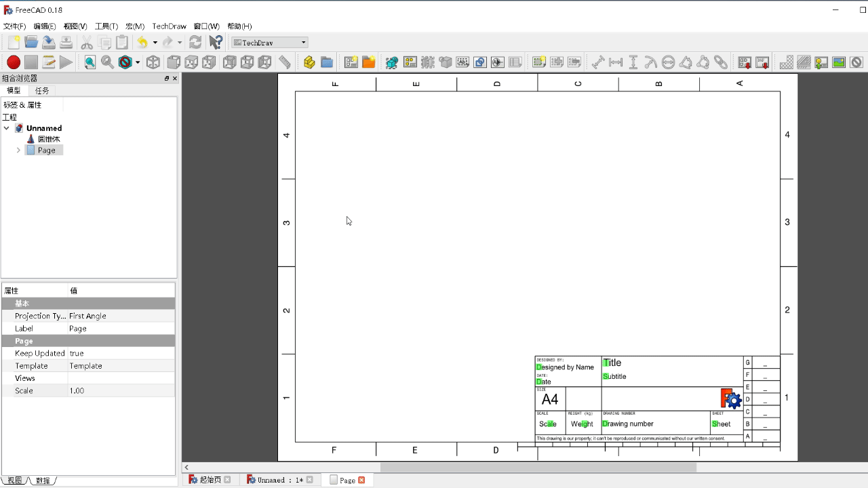
Task: Fit selection to the view
Action: click(107, 62)
